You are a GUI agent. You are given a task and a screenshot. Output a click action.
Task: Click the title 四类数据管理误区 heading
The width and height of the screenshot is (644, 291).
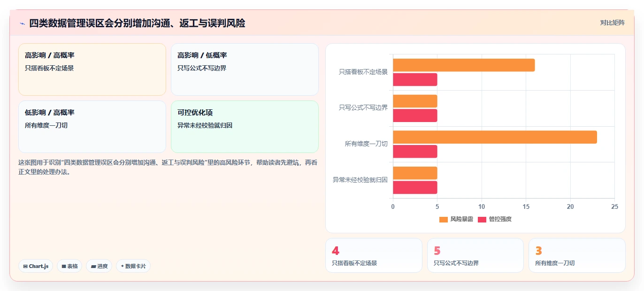(137, 23)
